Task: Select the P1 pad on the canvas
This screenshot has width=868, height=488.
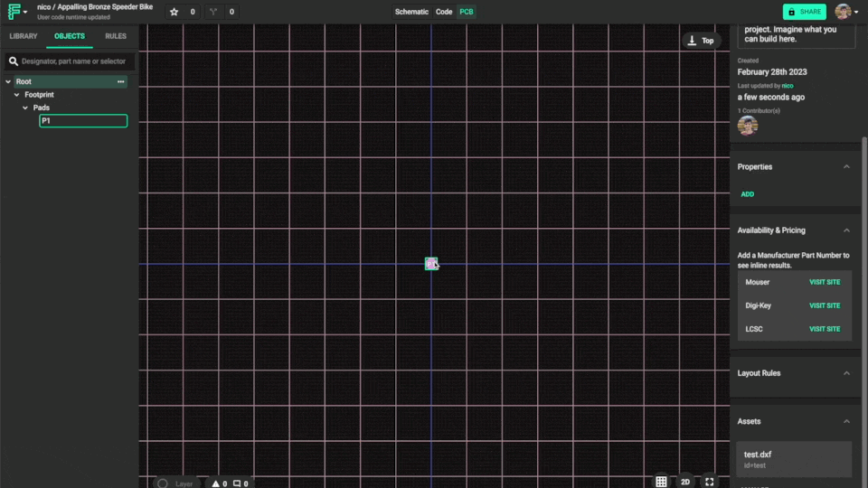Action: point(431,264)
